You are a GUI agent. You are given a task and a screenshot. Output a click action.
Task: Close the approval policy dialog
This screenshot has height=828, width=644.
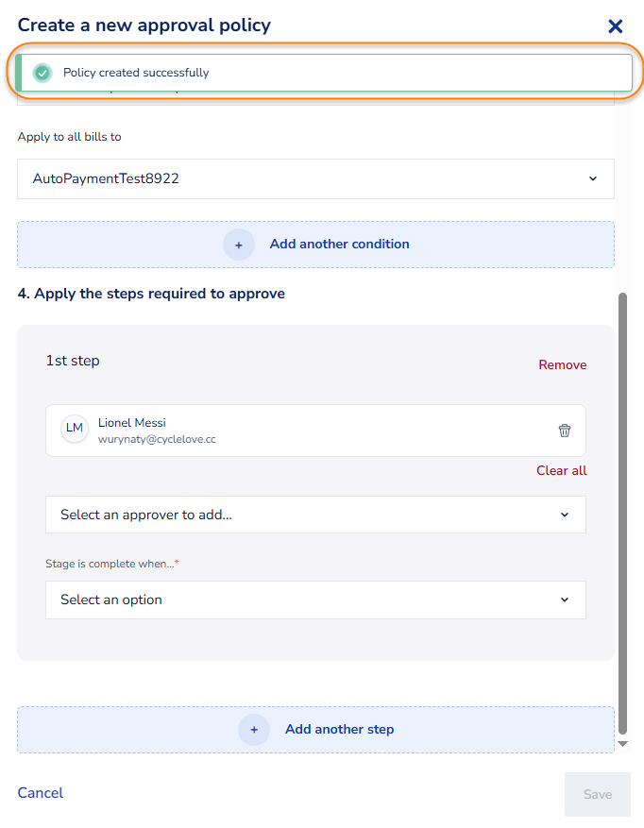click(615, 25)
